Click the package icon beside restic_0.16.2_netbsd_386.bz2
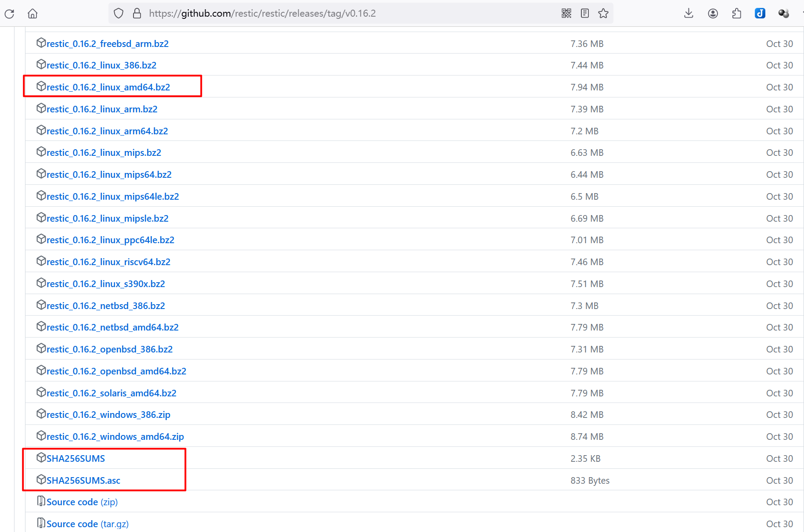This screenshot has width=804, height=532. tap(41, 305)
